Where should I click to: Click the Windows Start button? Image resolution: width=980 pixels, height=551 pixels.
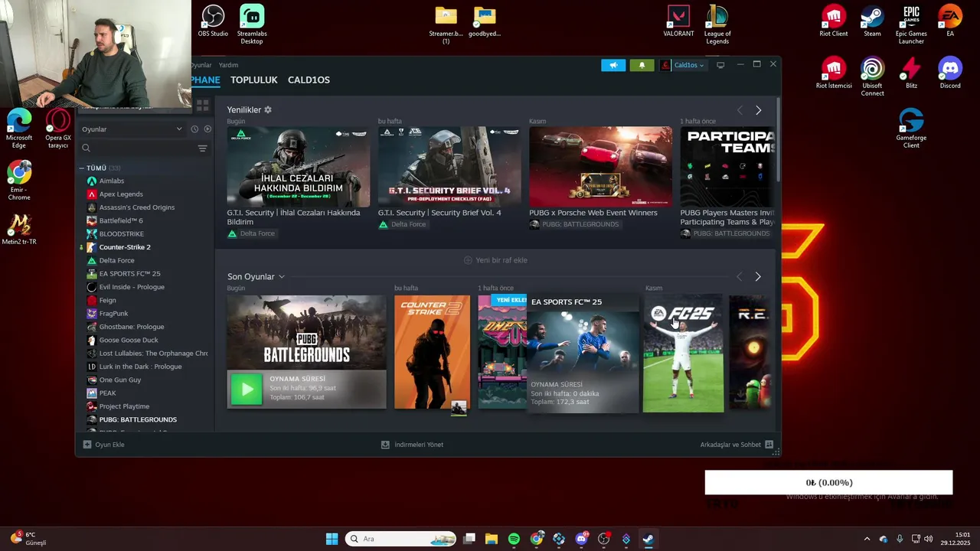pyautogui.click(x=332, y=539)
